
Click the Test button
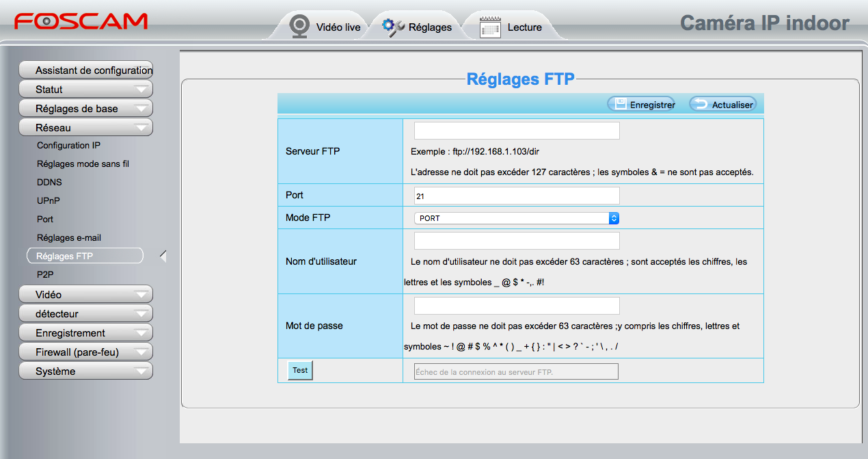pos(299,370)
